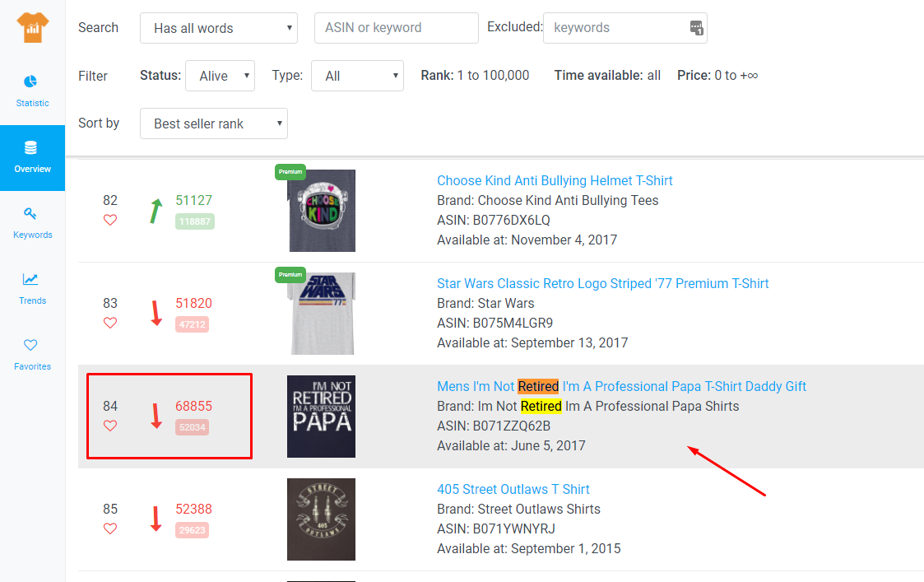The width and height of the screenshot is (924, 582).
Task: Open the Overview database section
Action: pyautogui.click(x=32, y=157)
